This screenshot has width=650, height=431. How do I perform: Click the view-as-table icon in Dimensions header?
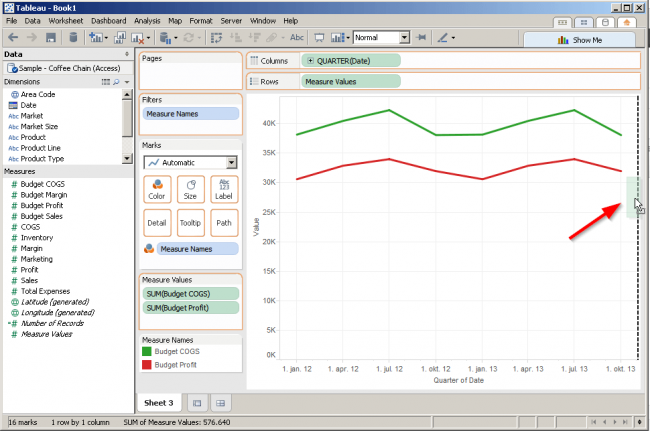pos(106,82)
